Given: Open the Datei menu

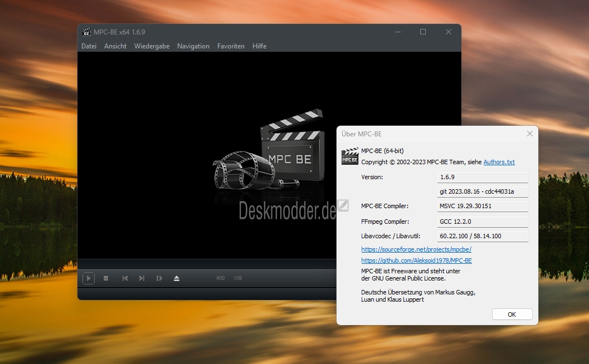Looking at the screenshot, I should [x=89, y=46].
